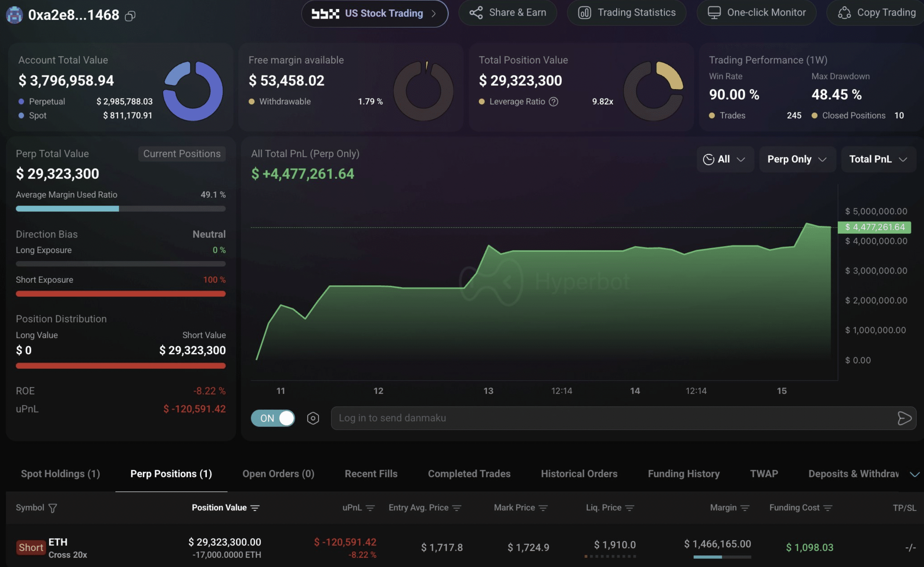Click the Direction Bias Neutral label
The width and height of the screenshot is (924, 567).
[x=209, y=234]
